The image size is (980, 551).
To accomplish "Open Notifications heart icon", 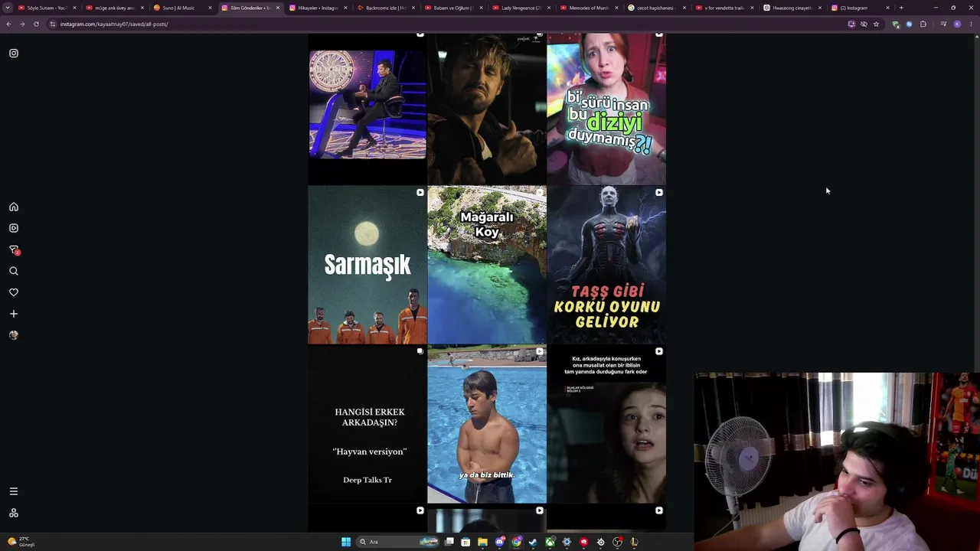I will [x=14, y=292].
